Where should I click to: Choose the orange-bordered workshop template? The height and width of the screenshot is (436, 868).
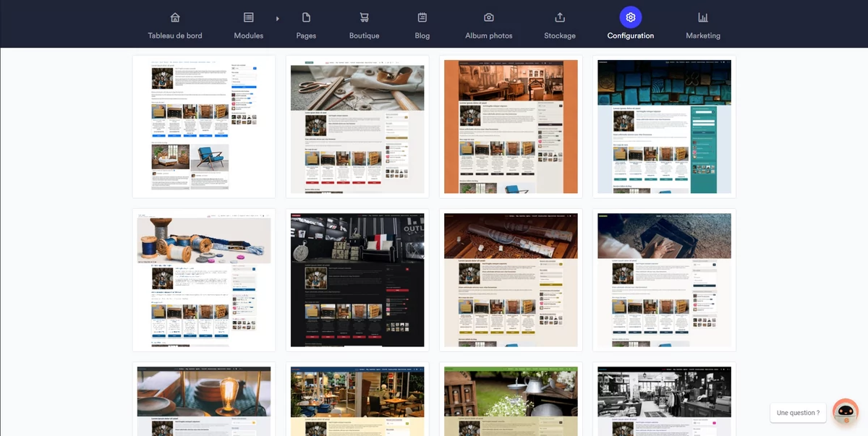[511, 127]
